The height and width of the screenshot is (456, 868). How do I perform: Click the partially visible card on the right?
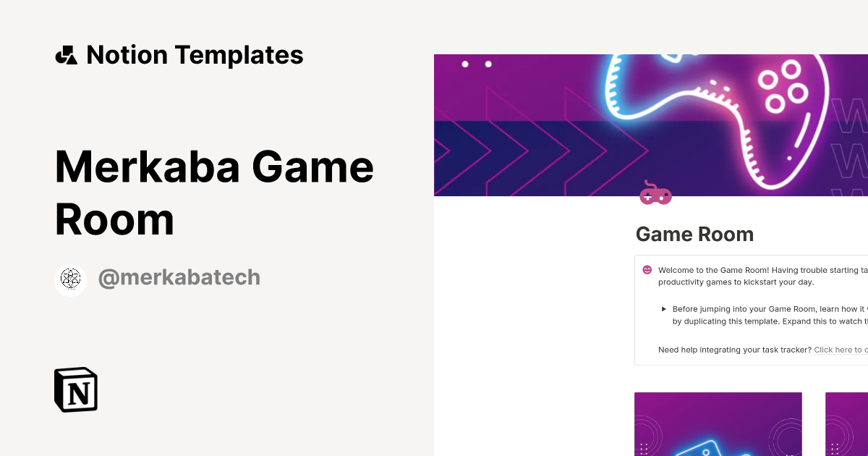pyautogui.click(x=846, y=423)
